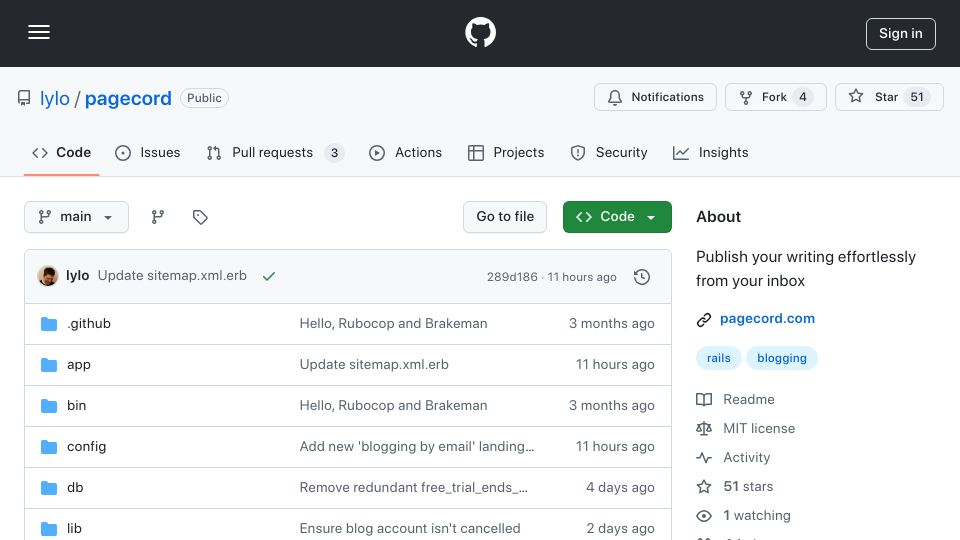The height and width of the screenshot is (540, 960).
Task: View tags via the tag icon
Action: [200, 217]
